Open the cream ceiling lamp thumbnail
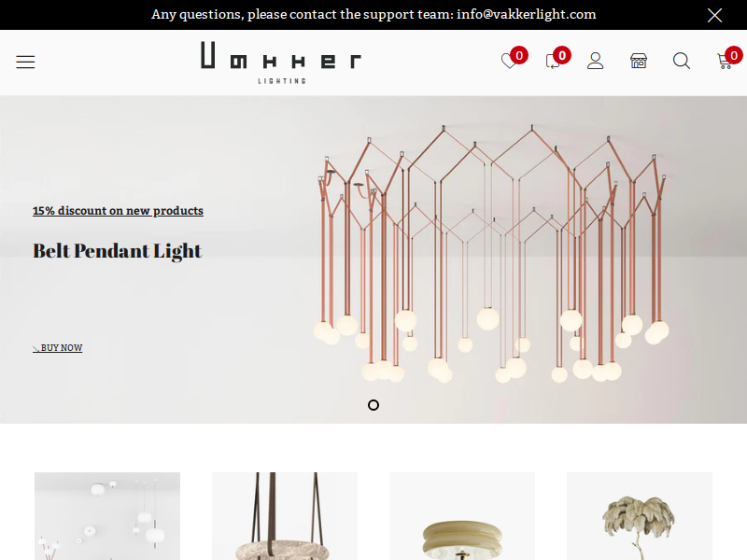Image resolution: width=747 pixels, height=560 pixels. click(462, 516)
